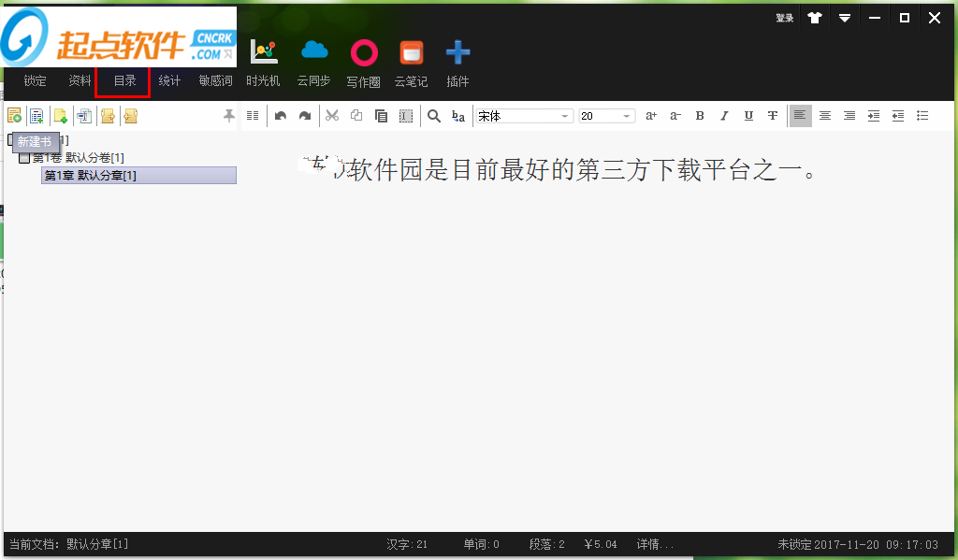The height and width of the screenshot is (560, 958).
Task: Click the 新建书 (new book) icon
Action: 15,116
